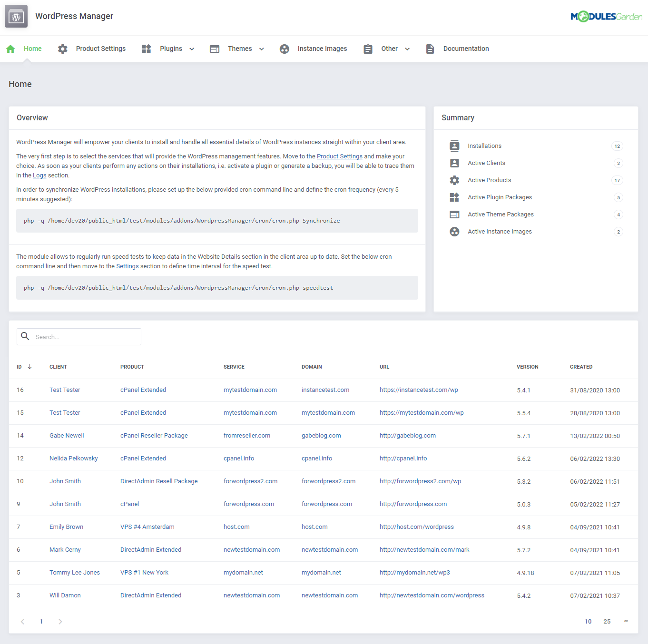Sort by ID using the arrow icon
The image size is (648, 644).
point(29,367)
